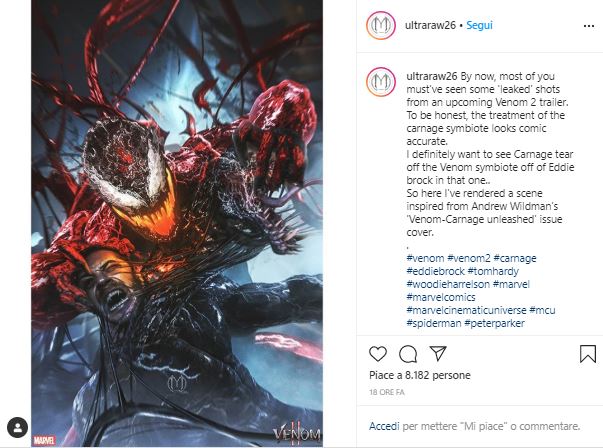Open the #peterparker hashtag
The width and height of the screenshot is (603, 448).
click(x=495, y=323)
